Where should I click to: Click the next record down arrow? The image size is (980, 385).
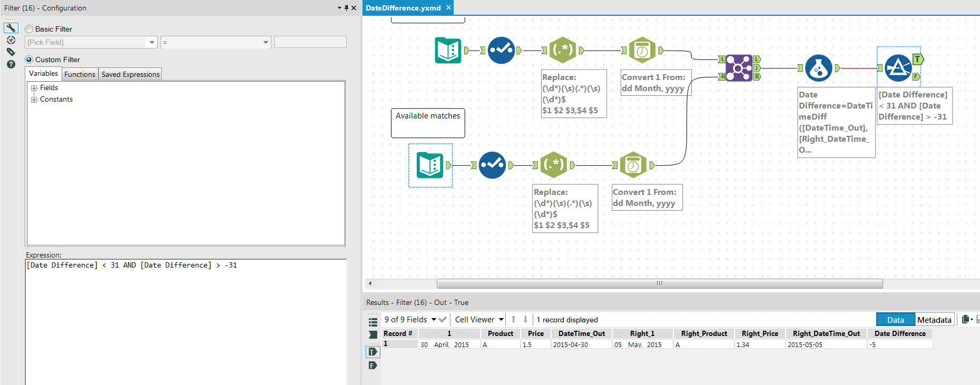(525, 319)
